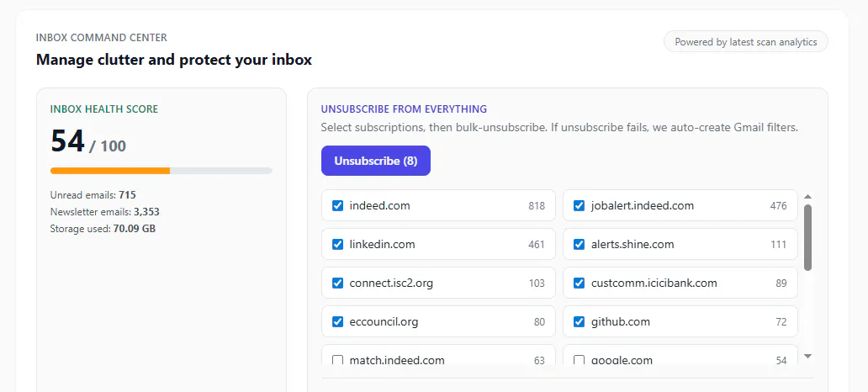Toggle custcomm.icicibank.com checkbox
Screen dimensions: 868x392
coord(579,283)
